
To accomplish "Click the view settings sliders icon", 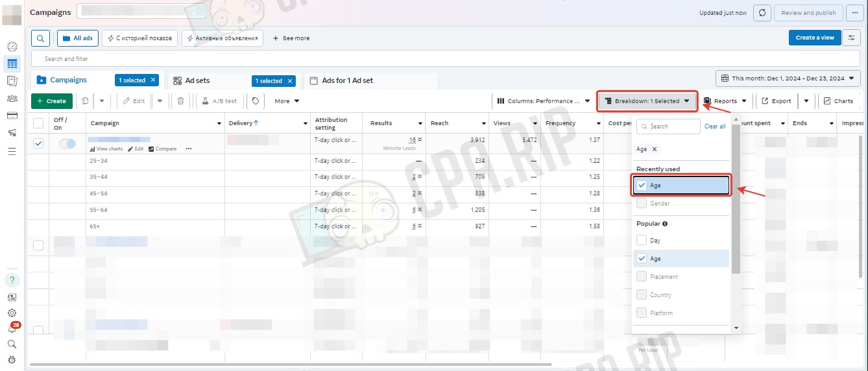I will pos(851,38).
